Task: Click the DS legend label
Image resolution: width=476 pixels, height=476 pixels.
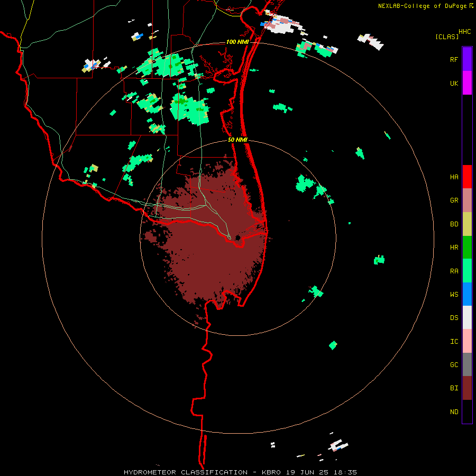Action: (x=454, y=318)
